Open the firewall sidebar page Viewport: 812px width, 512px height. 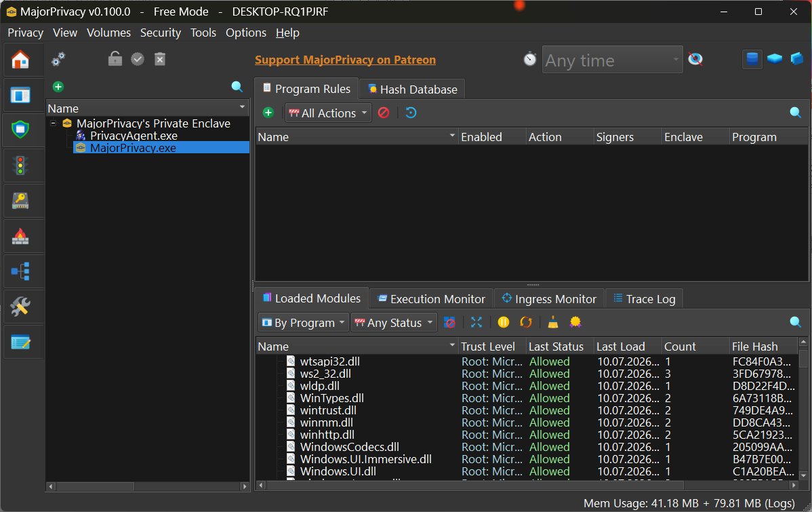[x=20, y=236]
